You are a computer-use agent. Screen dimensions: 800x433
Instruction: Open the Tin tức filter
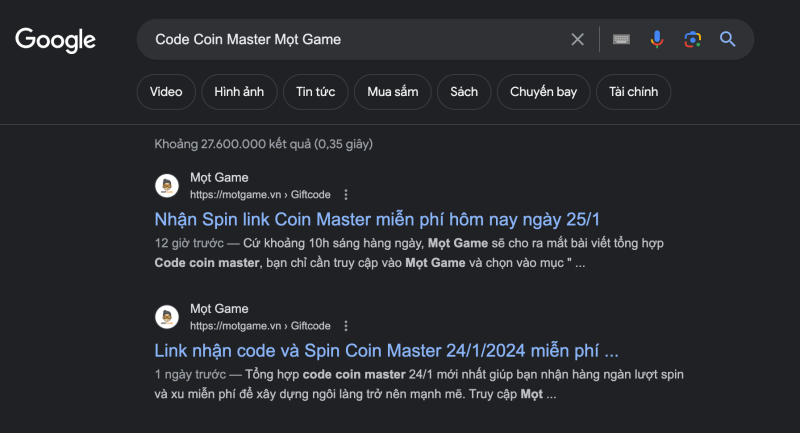pyautogui.click(x=315, y=92)
